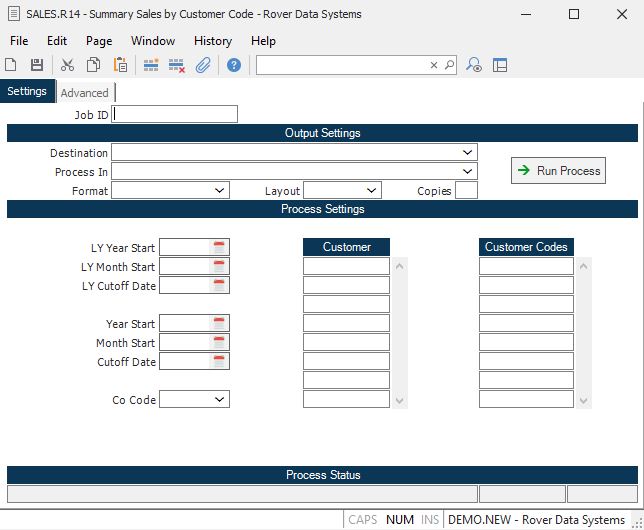Viewport: 644px width, 530px height.
Task: Click the New record toolbar icon
Action: point(11,65)
